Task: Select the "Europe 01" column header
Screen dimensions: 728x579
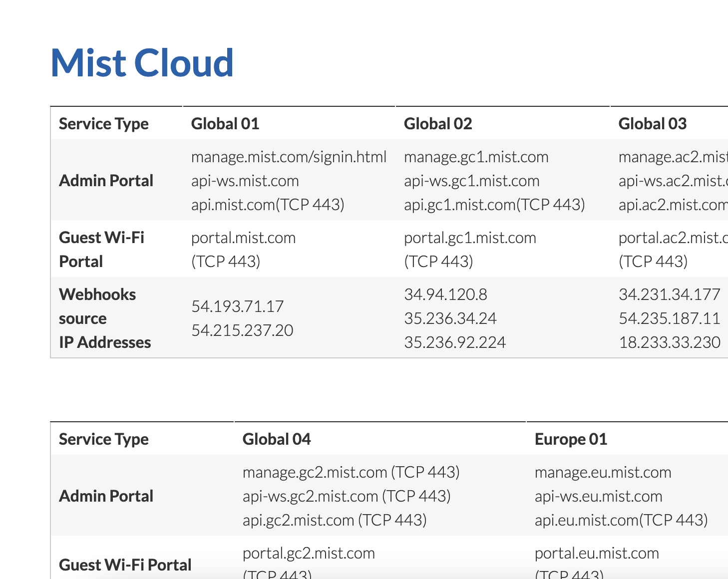Action: (571, 439)
